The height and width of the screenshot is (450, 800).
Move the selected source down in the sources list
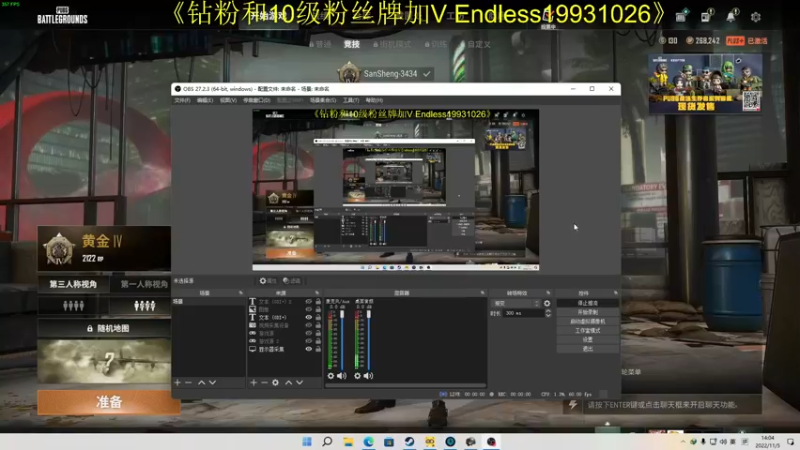(299, 382)
